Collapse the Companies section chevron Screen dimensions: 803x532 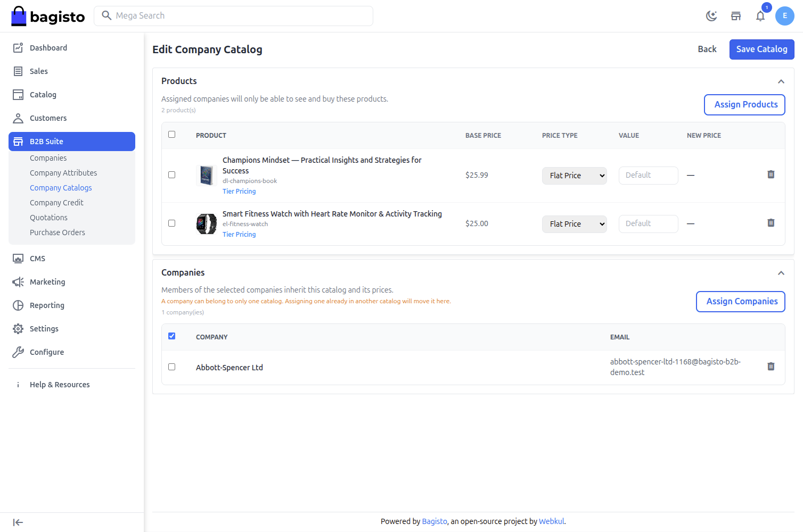[x=781, y=273]
